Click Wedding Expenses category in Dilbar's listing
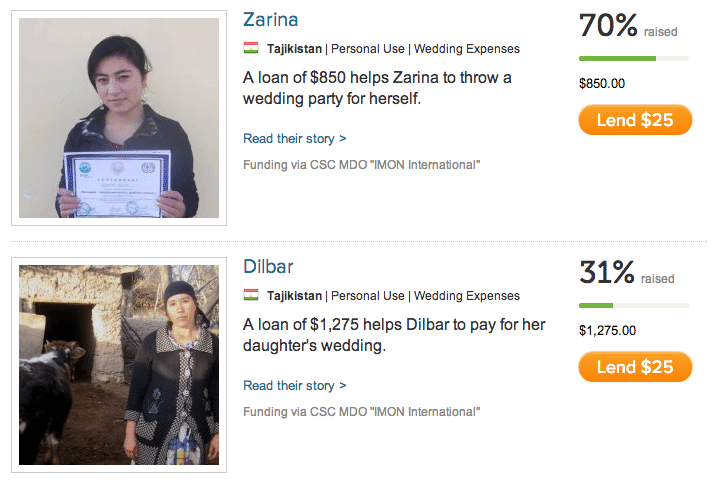Image resolution: width=719 pixels, height=486 pixels. tap(467, 296)
